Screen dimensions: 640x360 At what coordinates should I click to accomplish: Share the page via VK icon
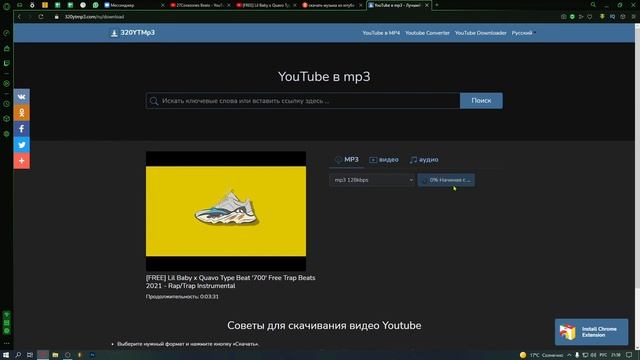point(22,97)
